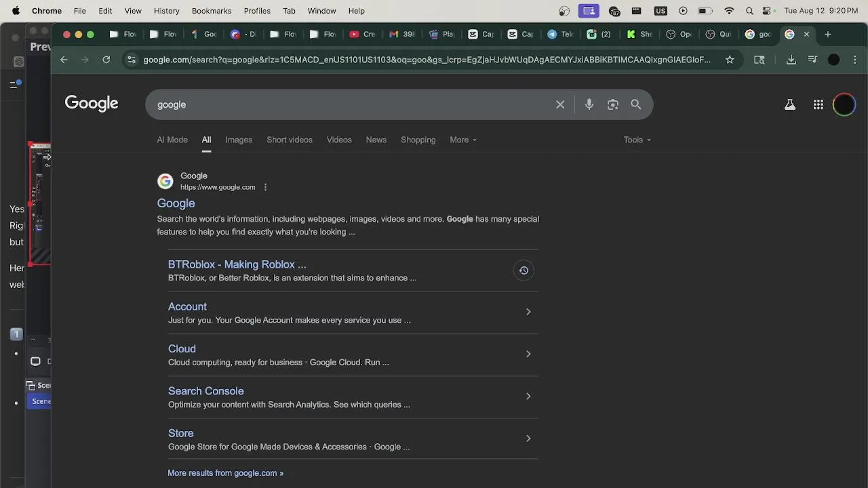Click the US input source icon
The image size is (868, 488).
[660, 11]
